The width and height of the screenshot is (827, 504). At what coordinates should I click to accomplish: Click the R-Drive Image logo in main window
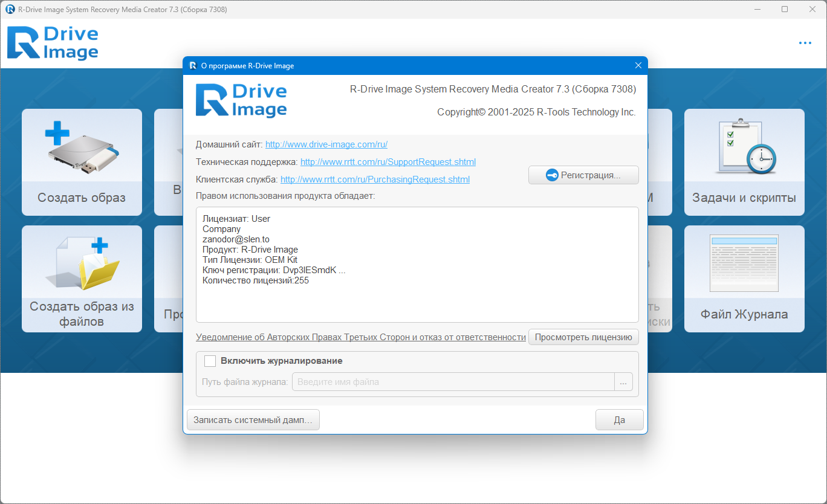pos(53,43)
